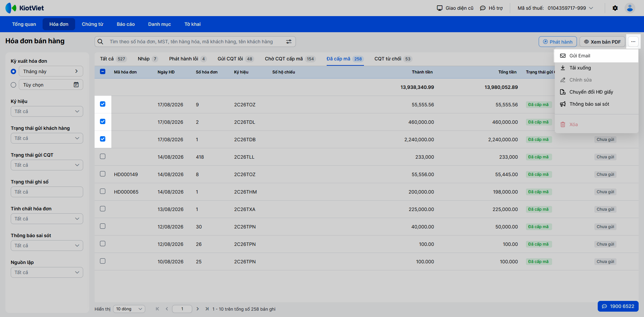Select the Tùy chọn radio button
This screenshot has height=317, width=644.
tap(13, 85)
